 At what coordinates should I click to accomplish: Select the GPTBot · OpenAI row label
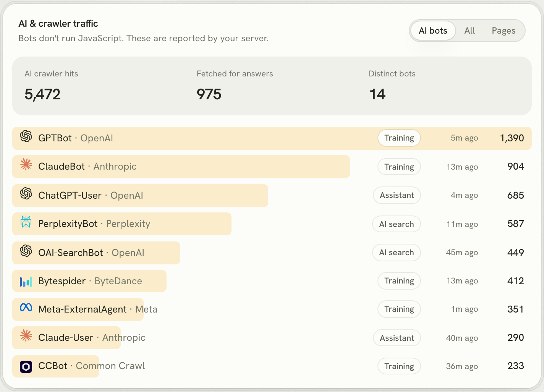click(x=76, y=138)
